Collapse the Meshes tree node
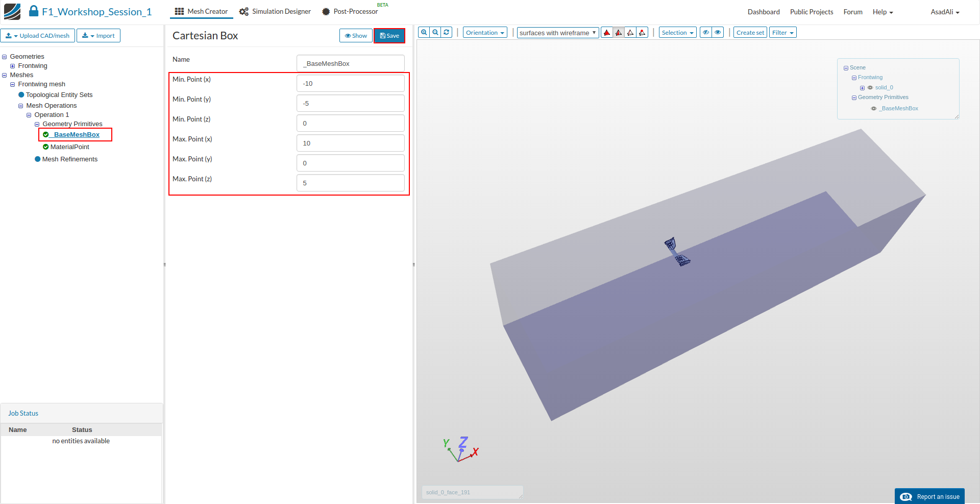The image size is (980, 504). (5, 76)
